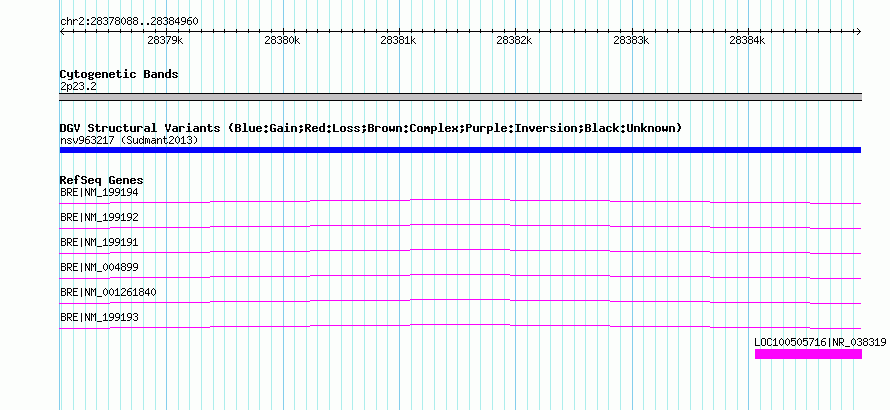Select the LOC100505716|NR_038319 label
This screenshot has height=410, width=890.
point(820,342)
